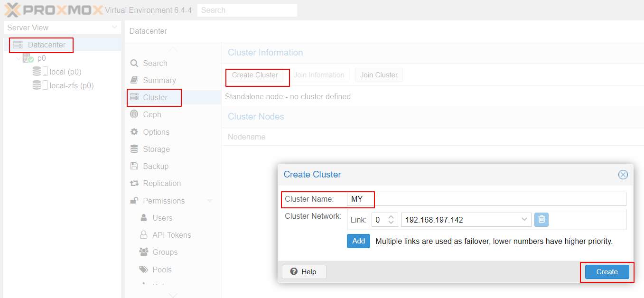The image size is (644, 298).
Task: Click the Permissions unlock icon
Action: point(134,201)
